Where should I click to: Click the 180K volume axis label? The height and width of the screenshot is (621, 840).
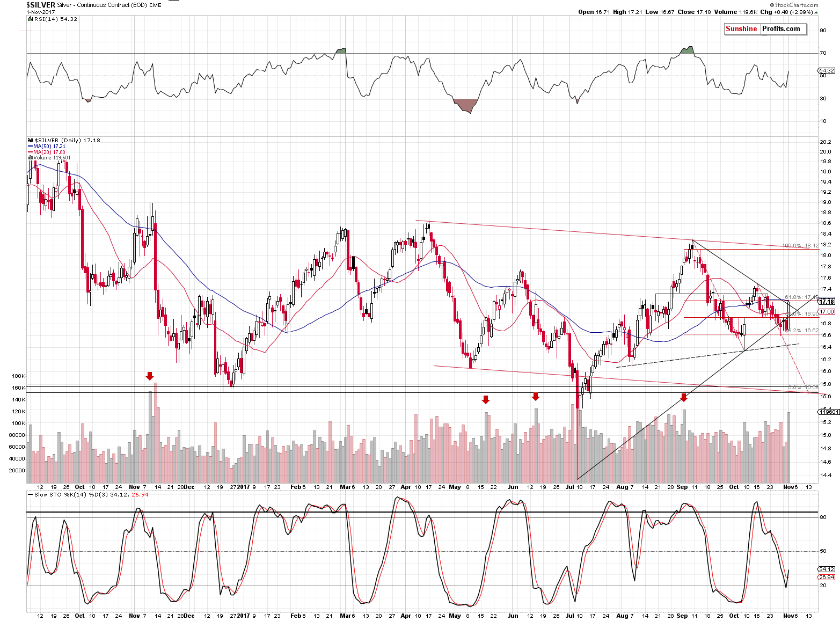(18, 376)
